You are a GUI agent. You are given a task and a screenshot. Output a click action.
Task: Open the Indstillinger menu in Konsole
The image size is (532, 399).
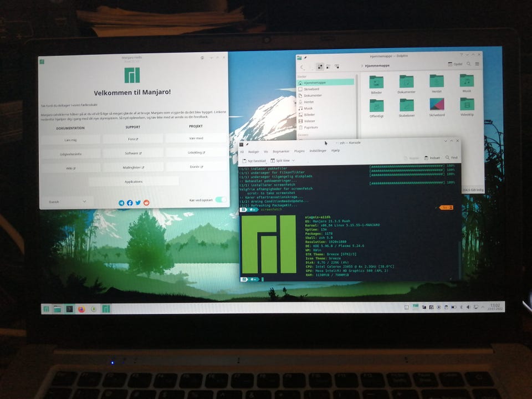point(318,151)
